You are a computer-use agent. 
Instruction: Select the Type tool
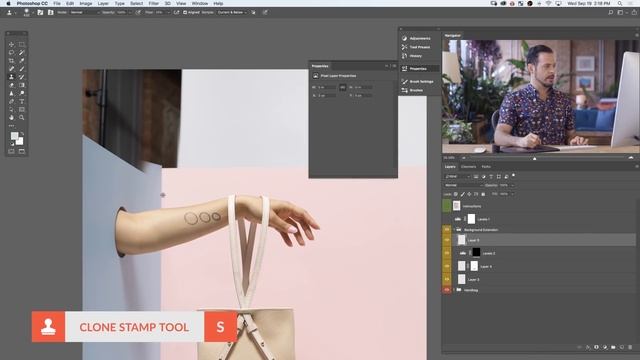click(22, 101)
